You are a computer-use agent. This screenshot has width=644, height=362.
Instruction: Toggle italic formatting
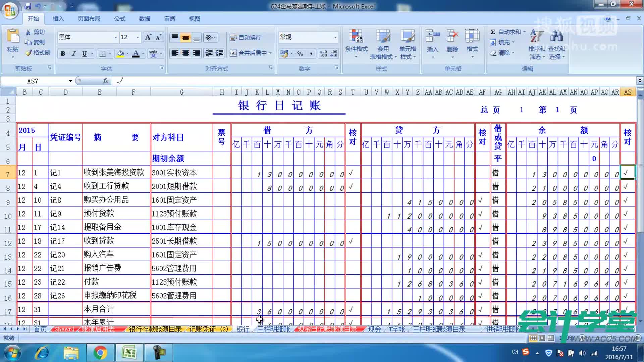tap(73, 54)
